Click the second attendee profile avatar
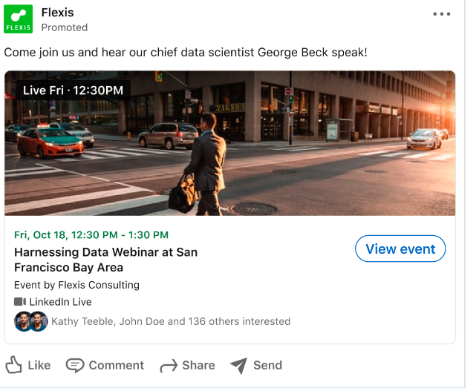 pos(39,321)
